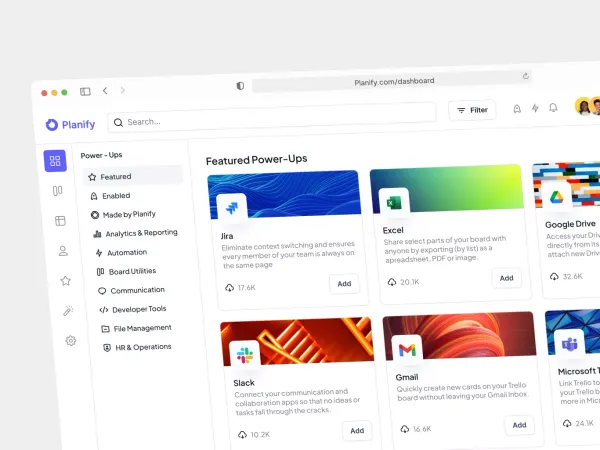Click the Slack card title

click(244, 383)
